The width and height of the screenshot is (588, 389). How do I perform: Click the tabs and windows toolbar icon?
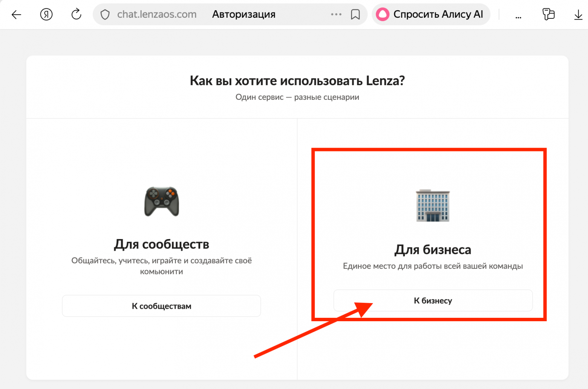point(548,14)
